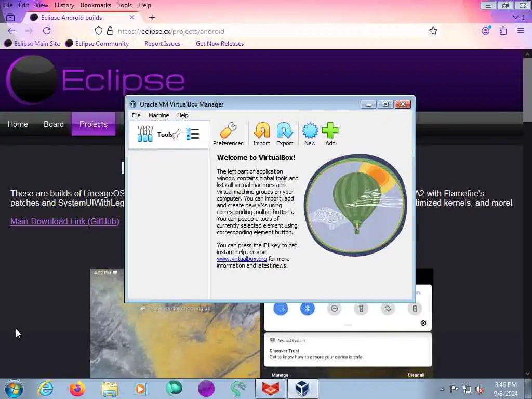Open the media player taskbar icon
The image size is (532, 399).
140,389
